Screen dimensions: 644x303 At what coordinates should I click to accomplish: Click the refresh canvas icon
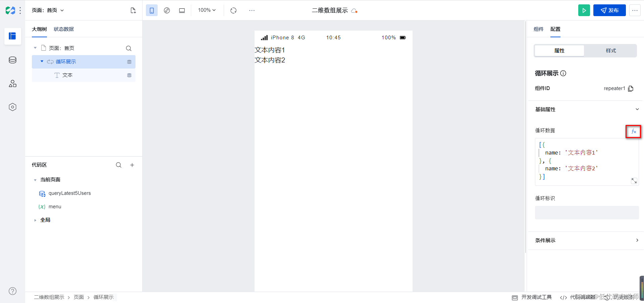click(233, 10)
